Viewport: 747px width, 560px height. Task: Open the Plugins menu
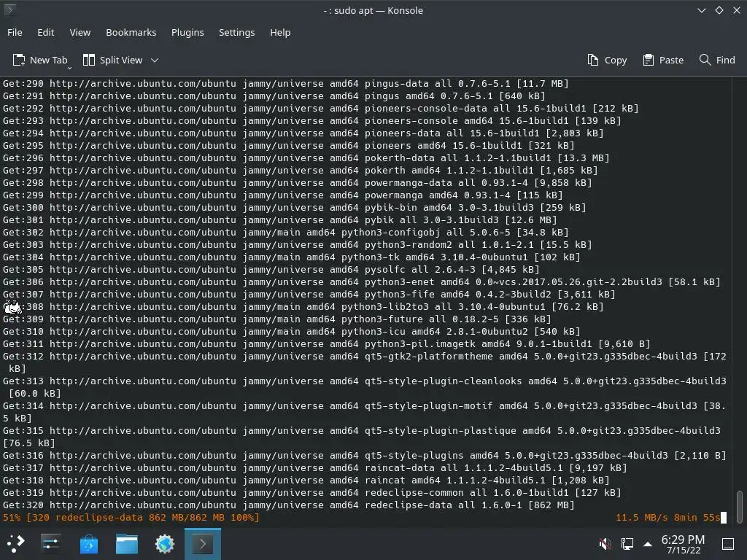[x=187, y=32]
